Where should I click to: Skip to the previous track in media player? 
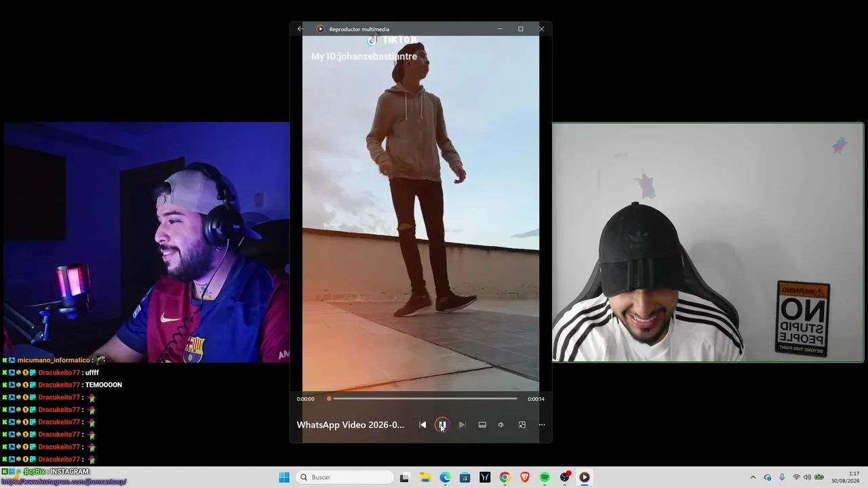(422, 425)
